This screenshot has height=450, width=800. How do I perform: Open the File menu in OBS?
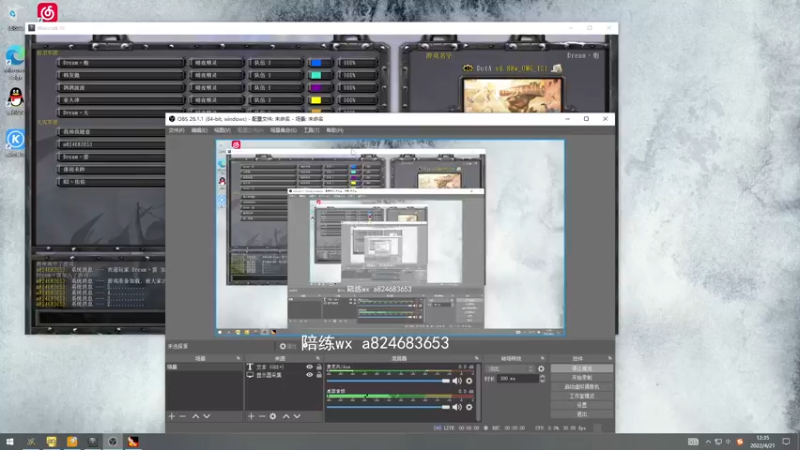pyautogui.click(x=177, y=131)
